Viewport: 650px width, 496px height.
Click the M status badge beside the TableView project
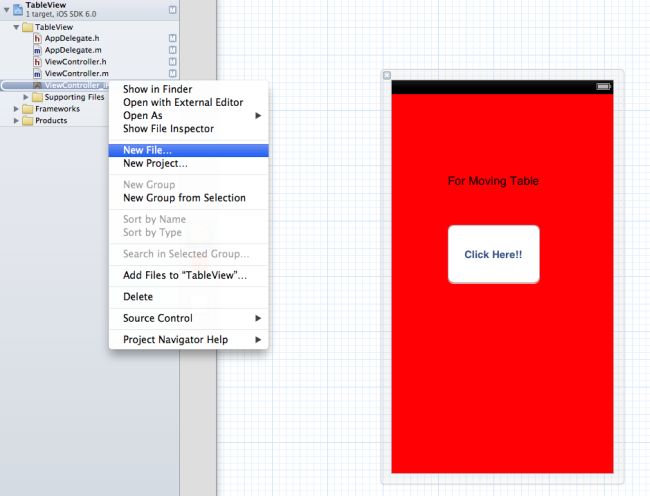coord(172,10)
